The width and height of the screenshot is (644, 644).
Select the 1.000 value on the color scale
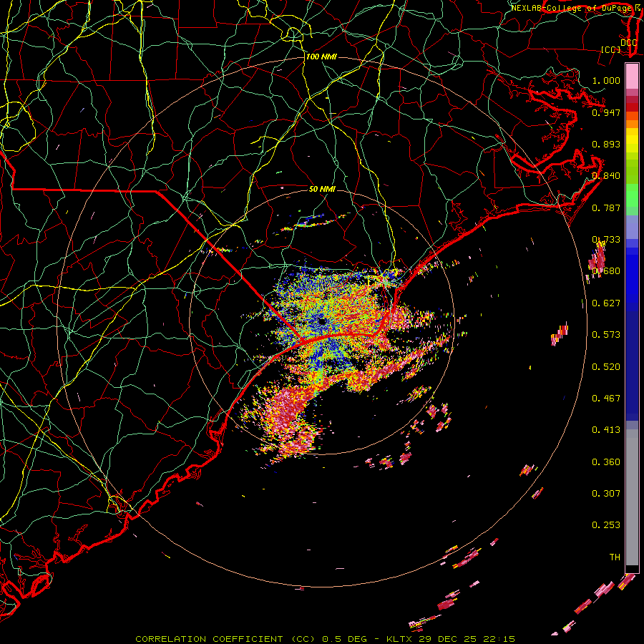(x=606, y=80)
